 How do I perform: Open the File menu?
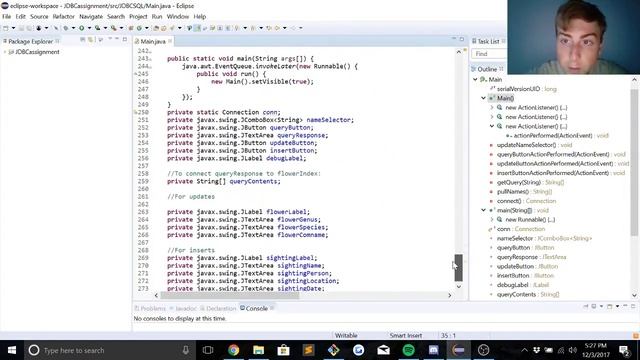pyautogui.click(x=7, y=17)
